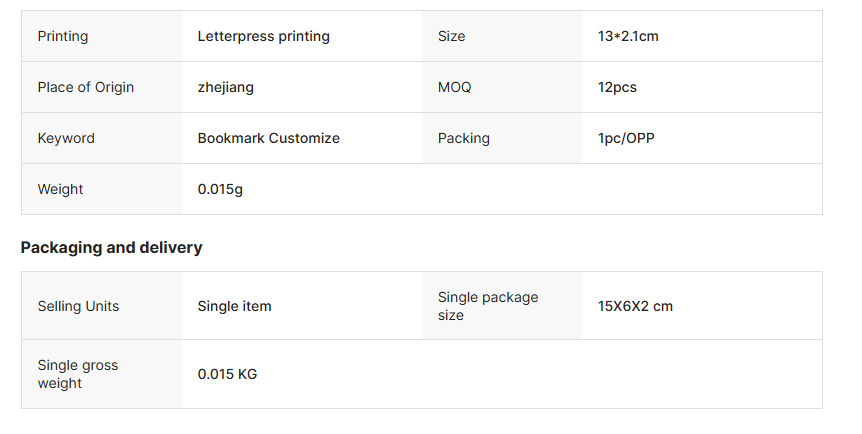Select the 1pc/OPP packing value
Image resolution: width=862 pixels, height=434 pixels.
626,138
